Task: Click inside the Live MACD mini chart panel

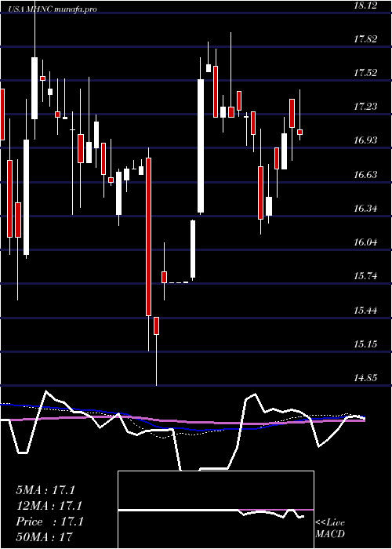Action: (216, 510)
